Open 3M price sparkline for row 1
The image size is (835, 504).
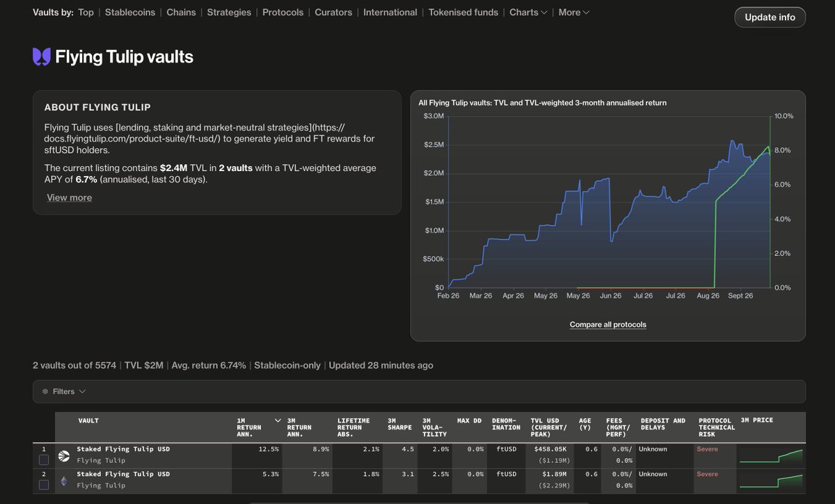click(x=770, y=456)
